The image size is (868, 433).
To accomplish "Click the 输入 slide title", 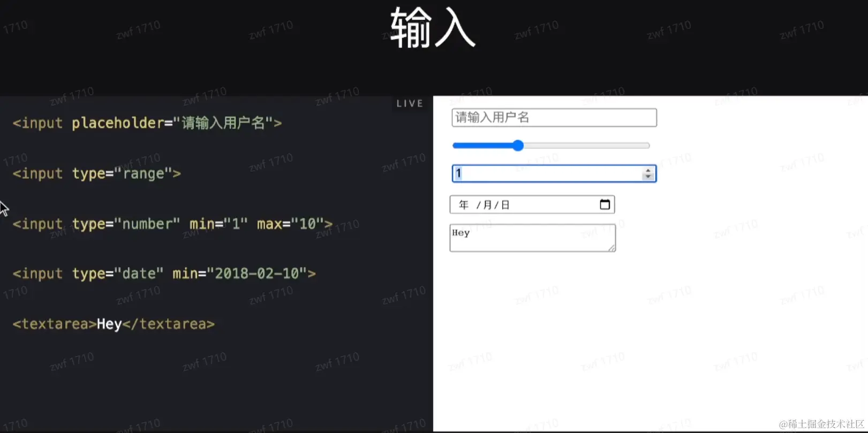I will tap(433, 28).
